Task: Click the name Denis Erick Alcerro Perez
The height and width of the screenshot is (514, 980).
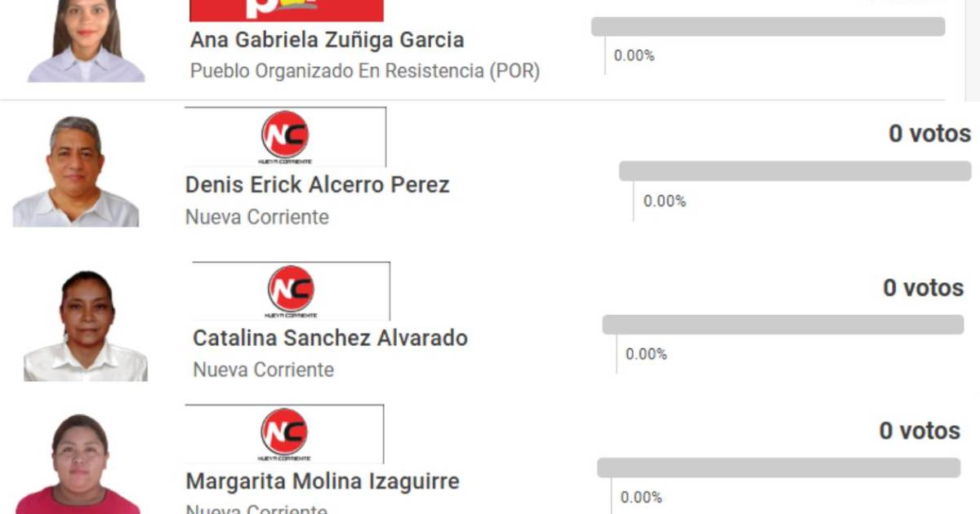Action: (317, 185)
